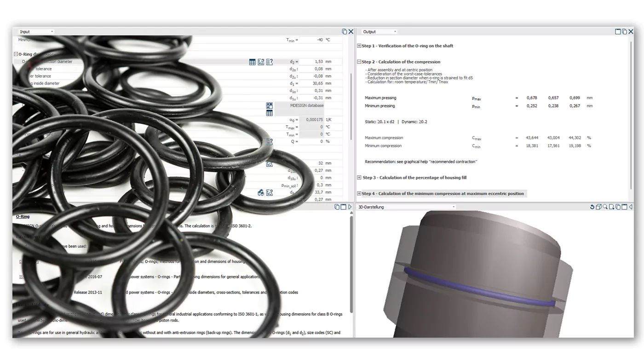Collapse Step 2 calculation of the compression
The height and width of the screenshot is (362, 644).
(359, 62)
